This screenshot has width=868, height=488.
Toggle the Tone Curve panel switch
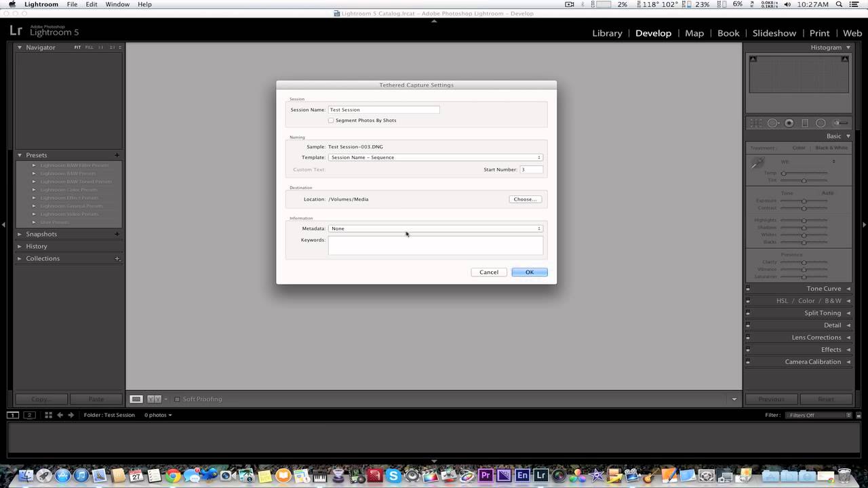(748, 289)
